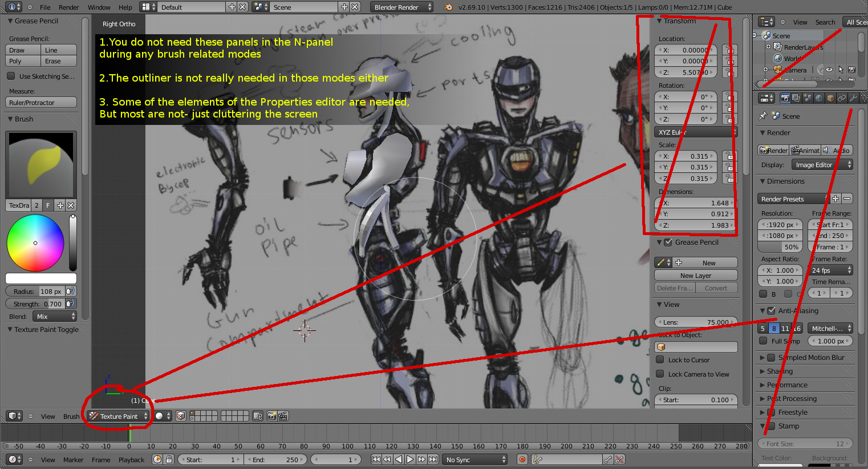Open the Blender Render engine dropdown

click(x=401, y=7)
